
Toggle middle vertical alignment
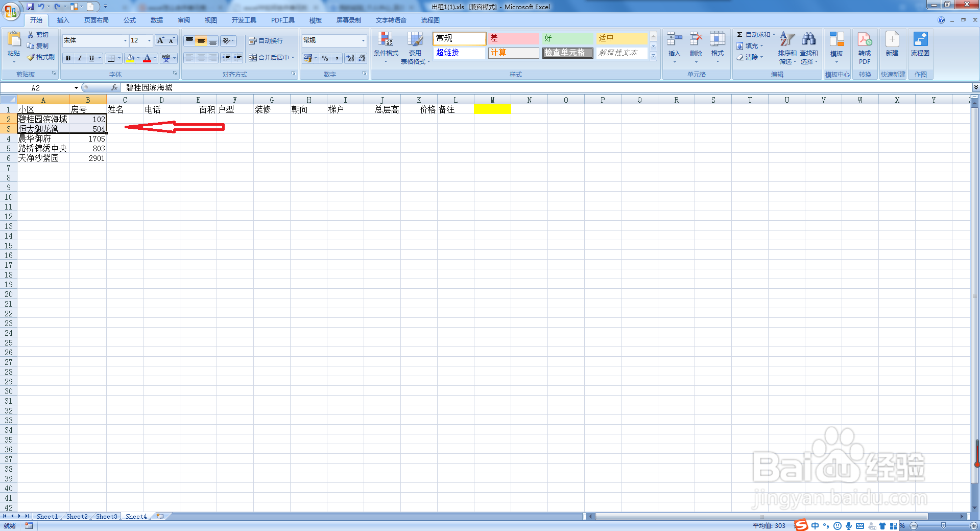pyautogui.click(x=201, y=40)
